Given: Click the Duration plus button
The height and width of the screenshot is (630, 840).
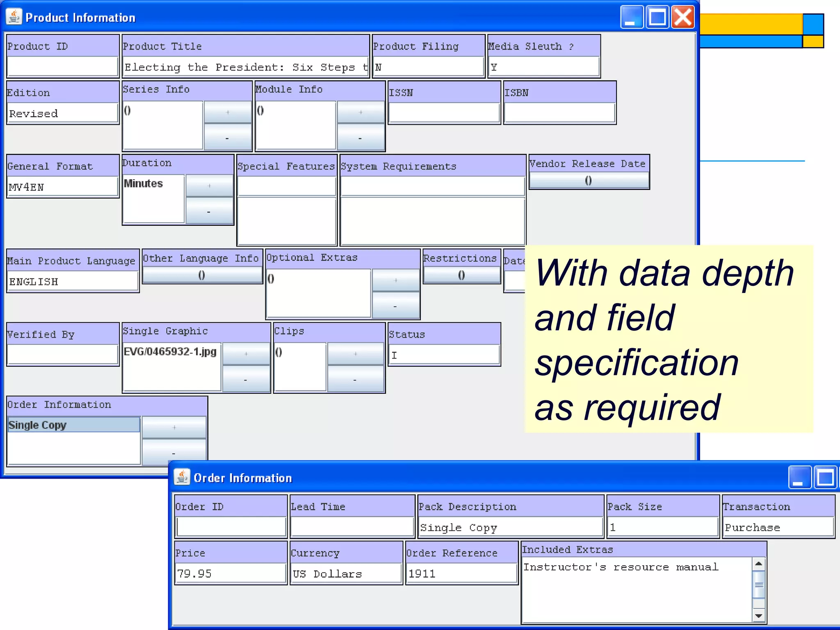Looking at the screenshot, I should click(209, 186).
